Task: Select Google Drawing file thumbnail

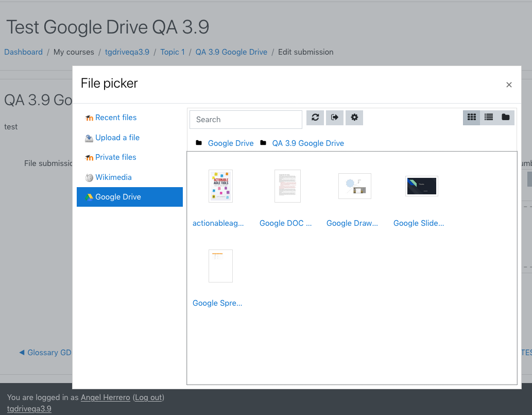Action: 354,186
